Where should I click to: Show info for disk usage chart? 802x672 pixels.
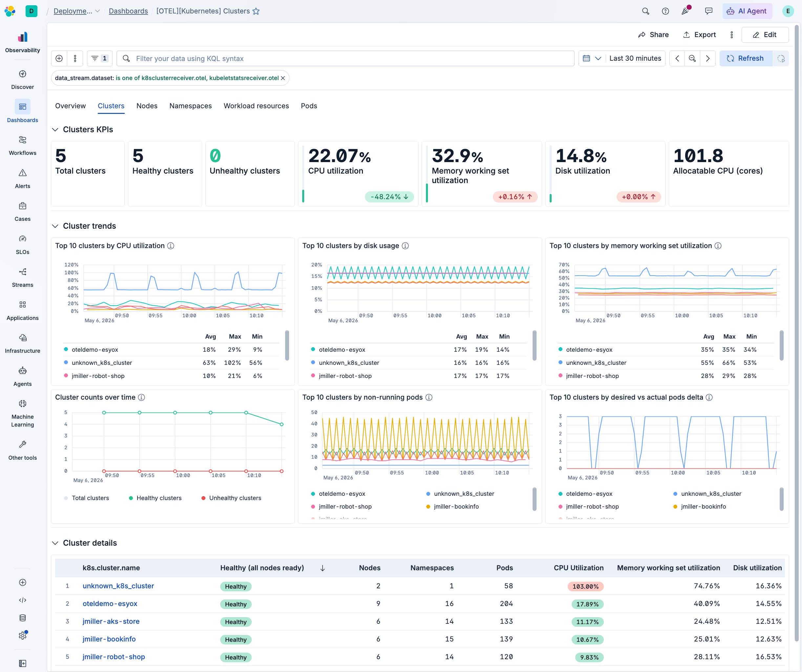(x=406, y=246)
